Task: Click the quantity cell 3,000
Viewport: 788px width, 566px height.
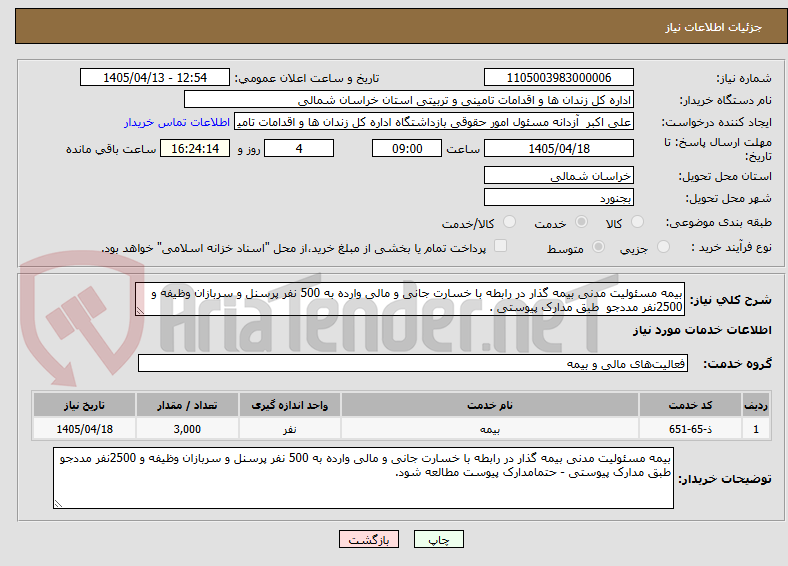Action: pos(187,429)
